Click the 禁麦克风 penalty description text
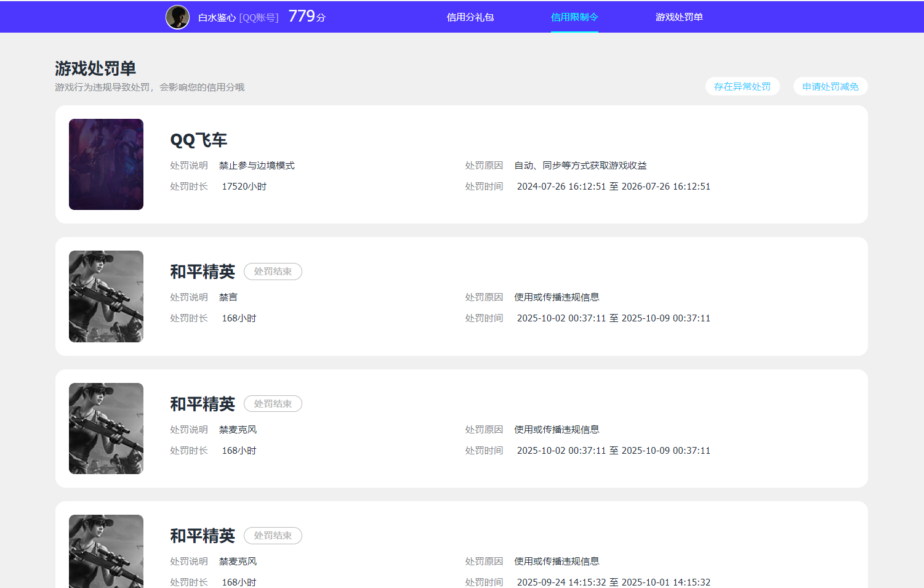 (237, 429)
